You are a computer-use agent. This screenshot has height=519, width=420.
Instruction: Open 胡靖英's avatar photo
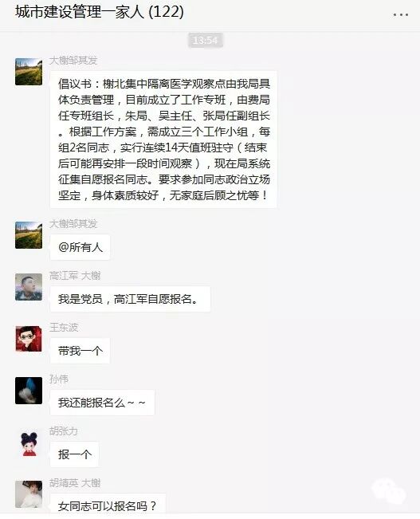29,494
